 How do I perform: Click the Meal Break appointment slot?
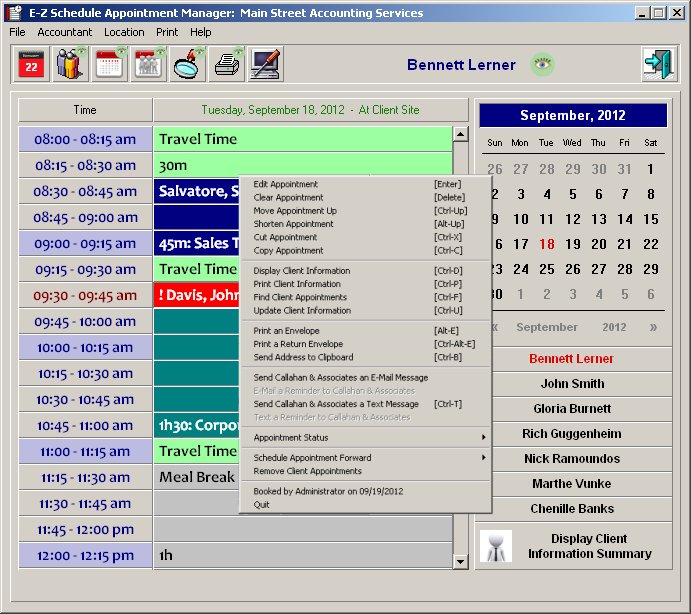click(196, 478)
